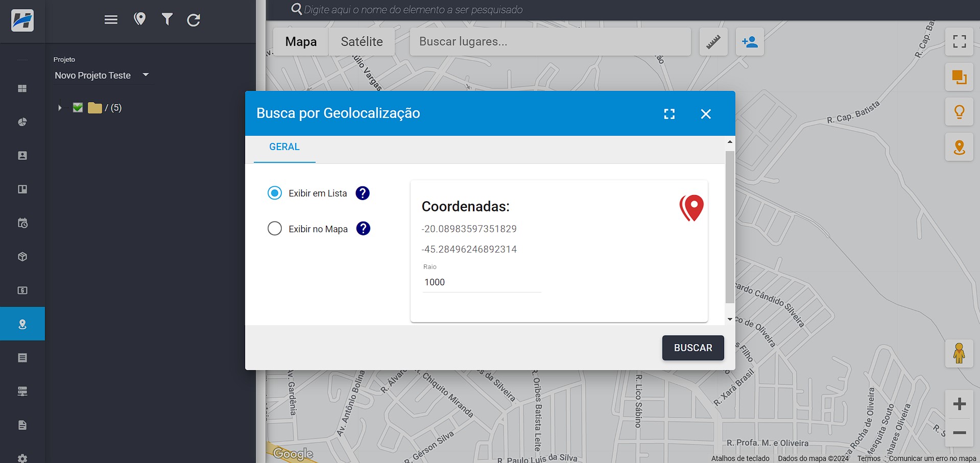Open the document file sidebar icon

22,425
